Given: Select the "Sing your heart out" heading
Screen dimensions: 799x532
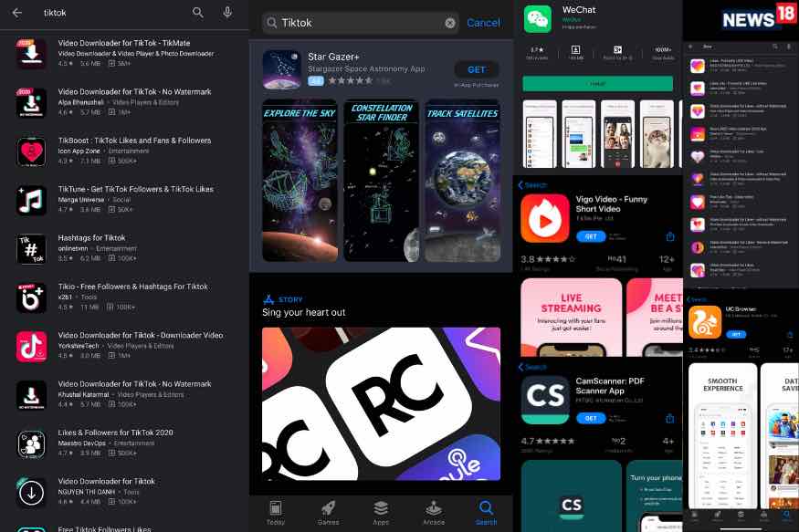Looking at the screenshot, I should pos(304,313).
